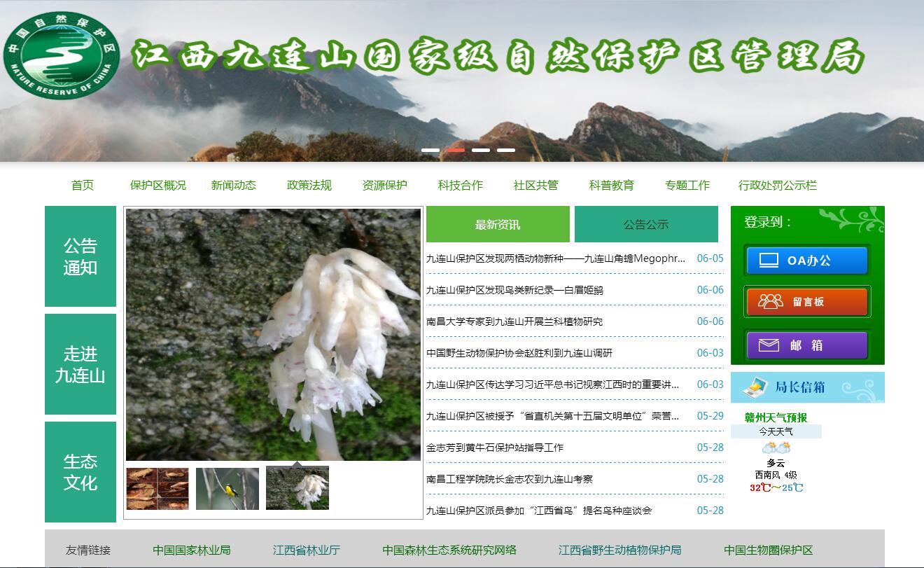This screenshot has width=924, height=568.
Task: Visit 中国森林生态系统研究网络 link
Action: point(449,550)
